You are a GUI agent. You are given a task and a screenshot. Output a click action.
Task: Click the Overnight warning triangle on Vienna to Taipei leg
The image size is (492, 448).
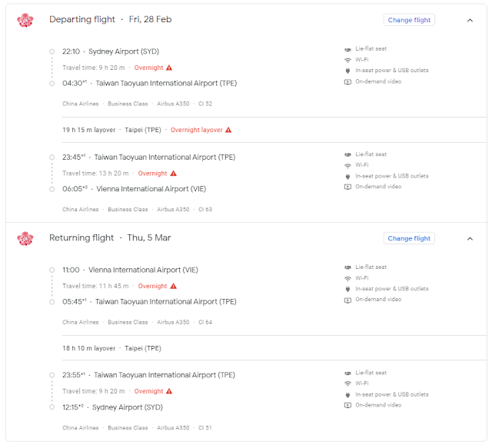pos(174,286)
